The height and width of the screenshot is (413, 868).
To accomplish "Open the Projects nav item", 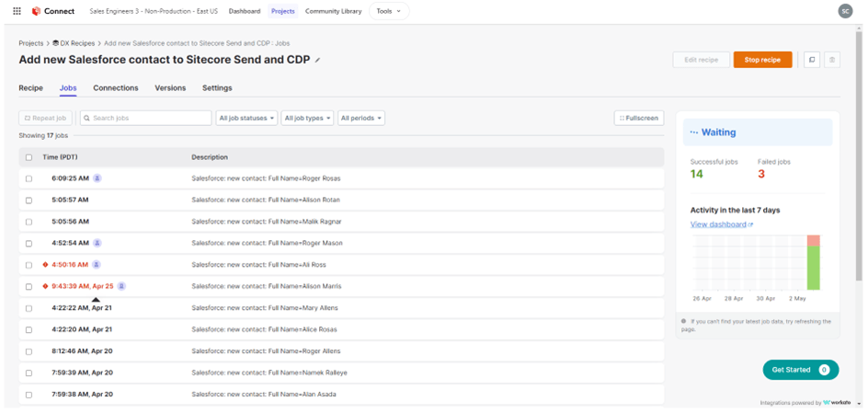I will pyautogui.click(x=283, y=11).
